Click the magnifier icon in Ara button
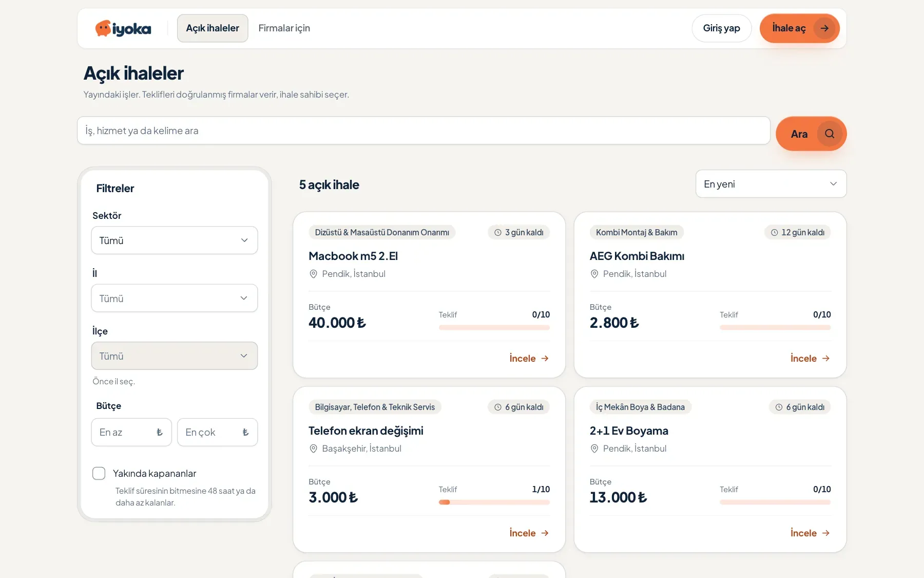Viewport: 924px width, 578px height. 830,134
